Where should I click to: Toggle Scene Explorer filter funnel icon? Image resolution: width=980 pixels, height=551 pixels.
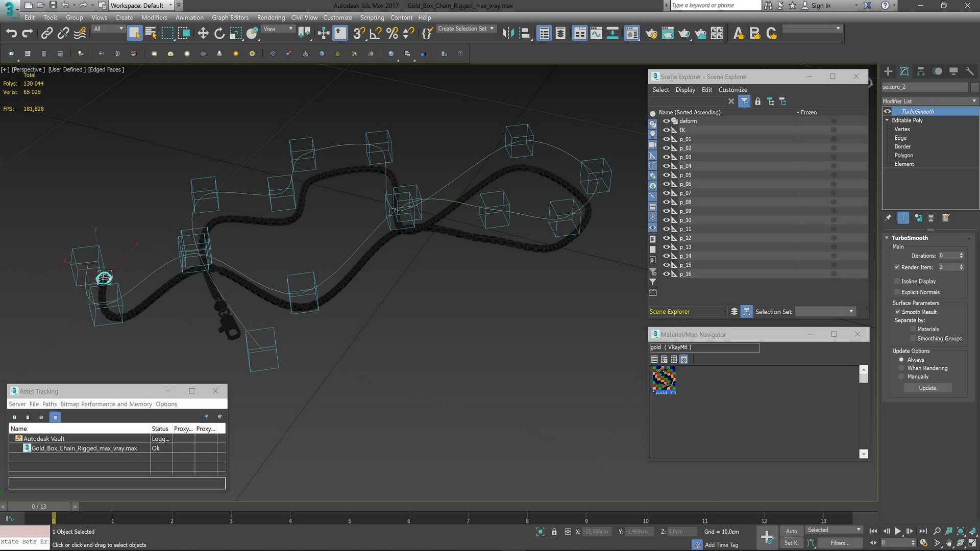click(744, 102)
